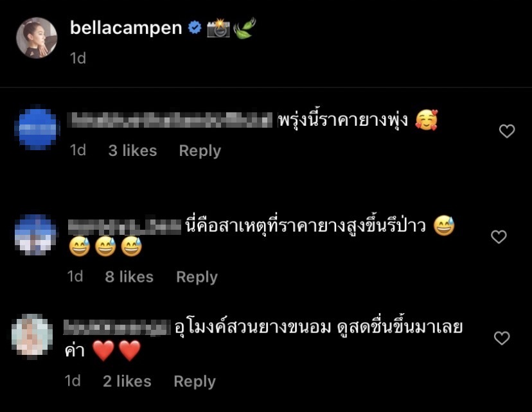Open second commenter's blurred avatar
Screen dimensions: 532x412
point(35,234)
